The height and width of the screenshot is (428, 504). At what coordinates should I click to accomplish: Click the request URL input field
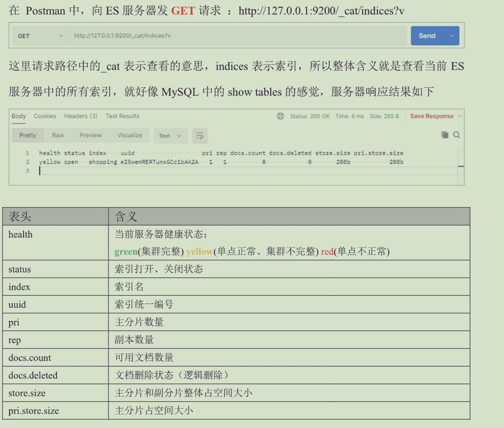tap(237, 36)
